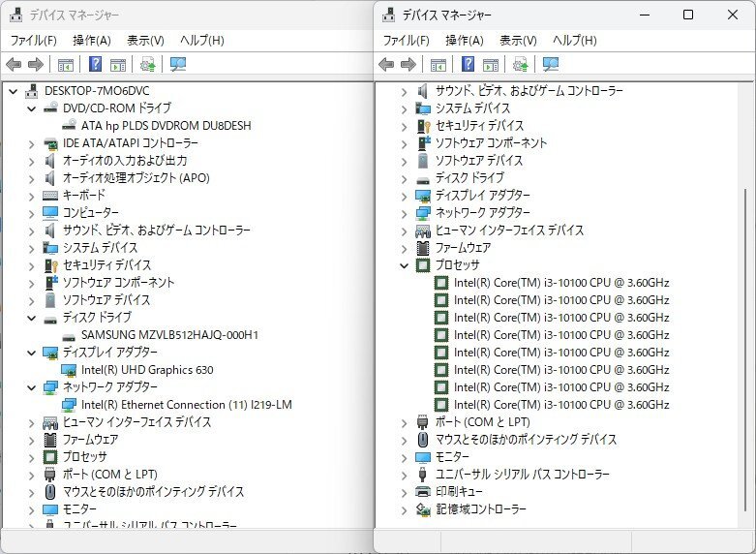
Task: Open 操作(A) menu in right window
Action: 465,41
